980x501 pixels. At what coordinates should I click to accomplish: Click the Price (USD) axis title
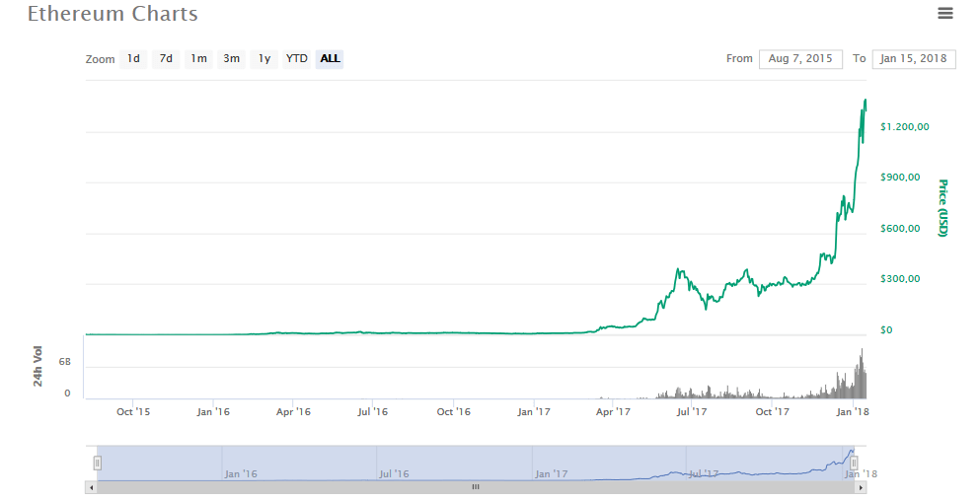[x=942, y=208]
